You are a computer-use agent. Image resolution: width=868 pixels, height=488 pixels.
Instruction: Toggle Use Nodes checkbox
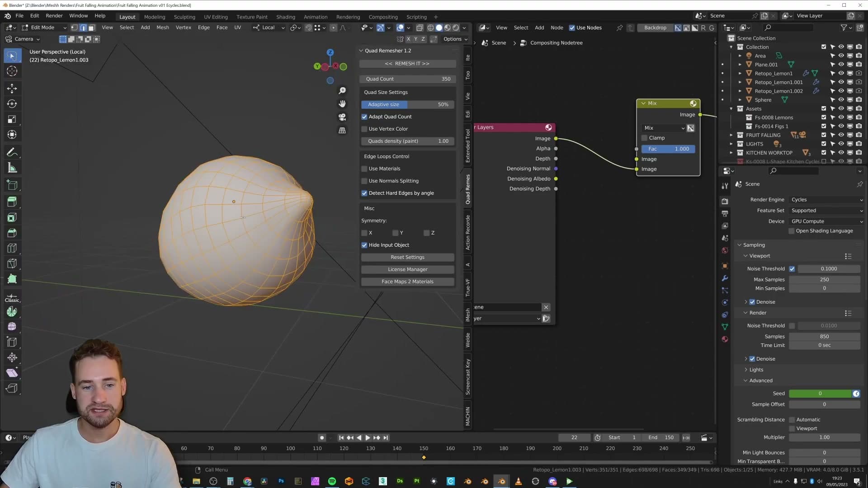[x=572, y=28]
